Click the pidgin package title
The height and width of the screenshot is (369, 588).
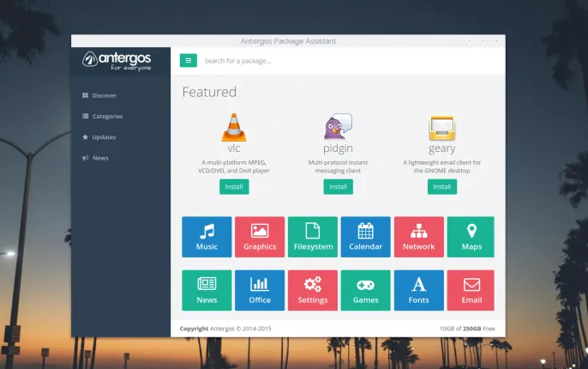pyautogui.click(x=338, y=148)
